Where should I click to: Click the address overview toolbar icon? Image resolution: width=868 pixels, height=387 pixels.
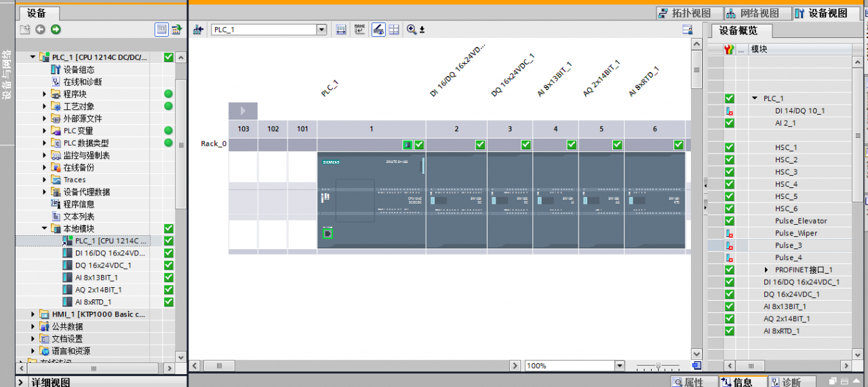pyautogui.click(x=341, y=29)
